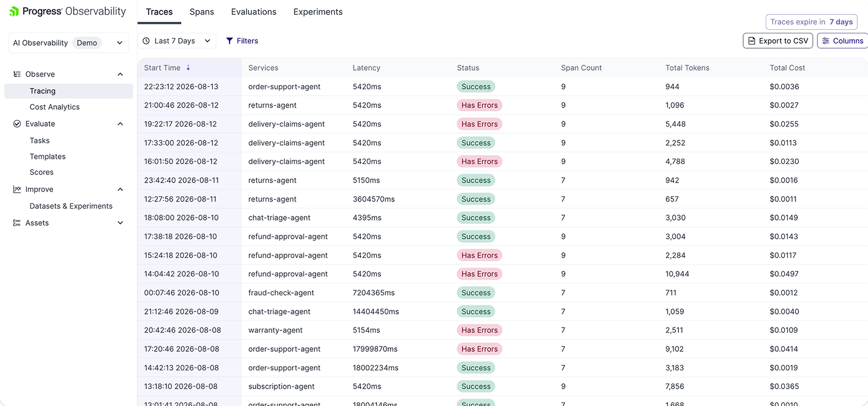
Task: Click total cost $0.0497
Action: coord(784,274)
